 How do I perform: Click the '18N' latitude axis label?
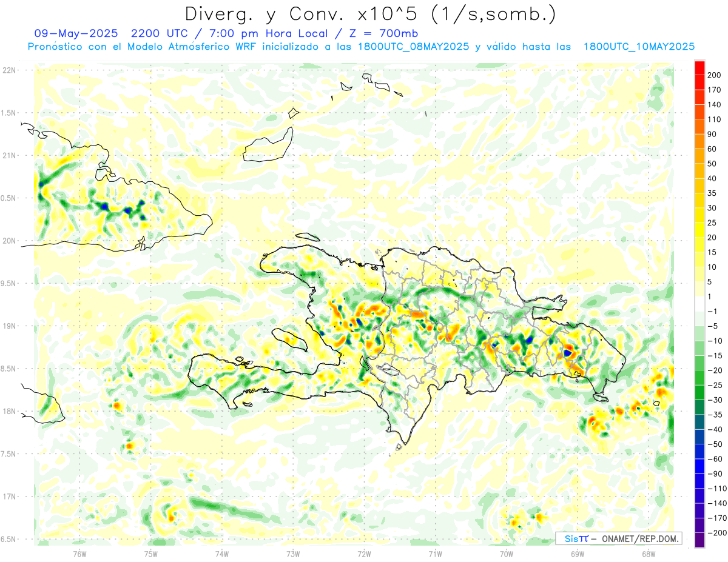point(8,412)
